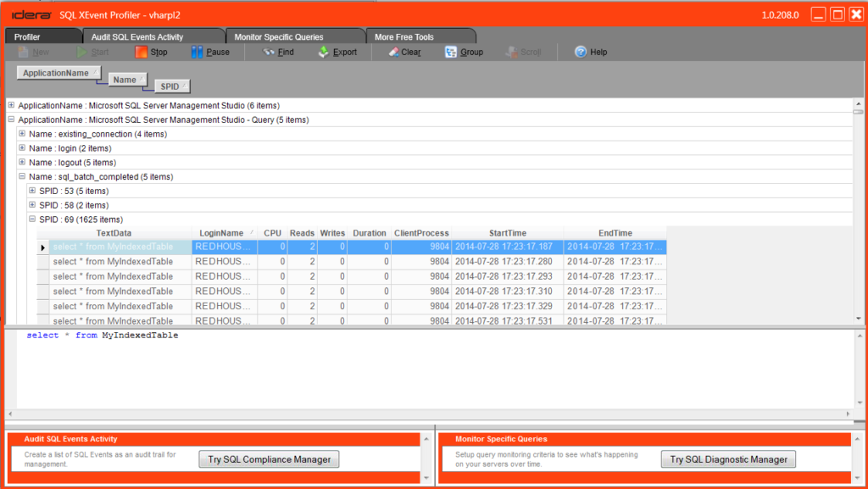Stop the profiler session
The width and height of the screenshot is (868, 489).
coord(151,52)
